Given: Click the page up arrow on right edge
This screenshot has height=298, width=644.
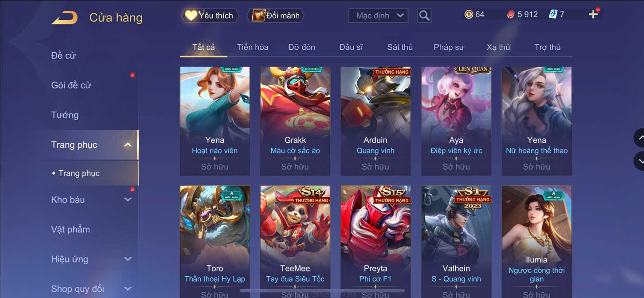Looking at the screenshot, I should click(x=639, y=138).
